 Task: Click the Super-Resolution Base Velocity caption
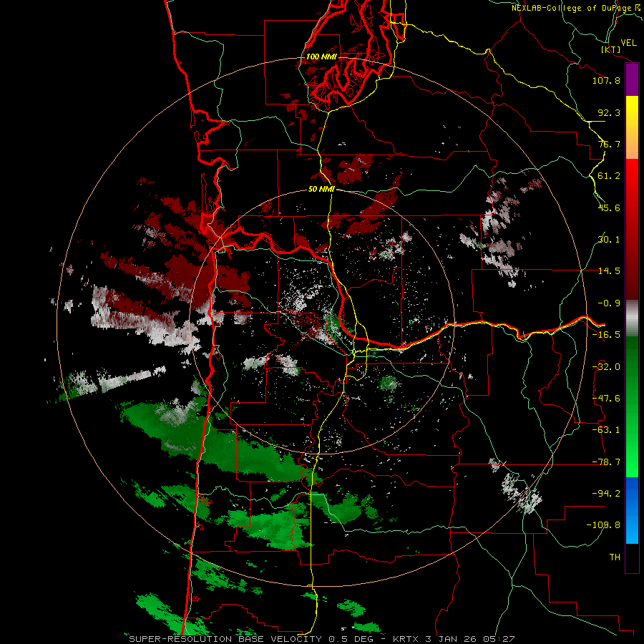(x=321, y=639)
